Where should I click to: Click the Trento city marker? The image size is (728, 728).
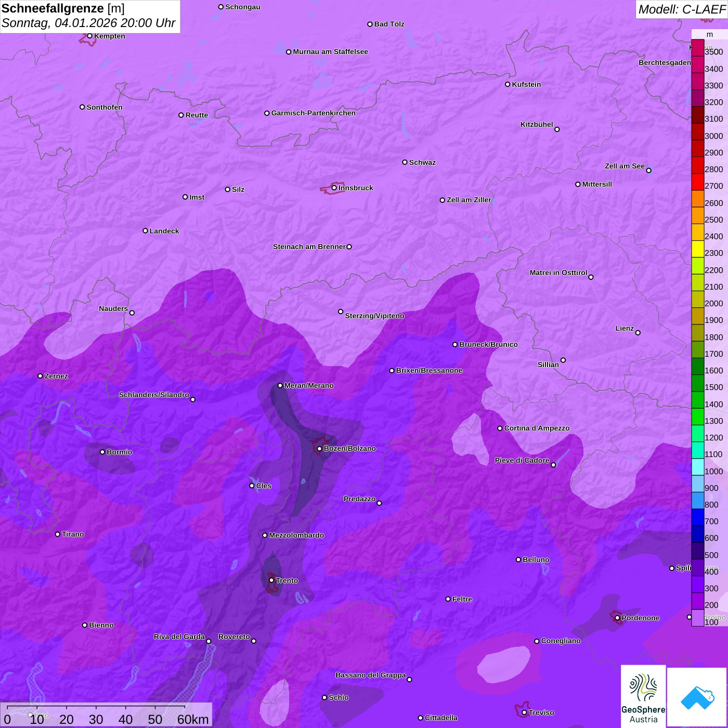coord(271,580)
